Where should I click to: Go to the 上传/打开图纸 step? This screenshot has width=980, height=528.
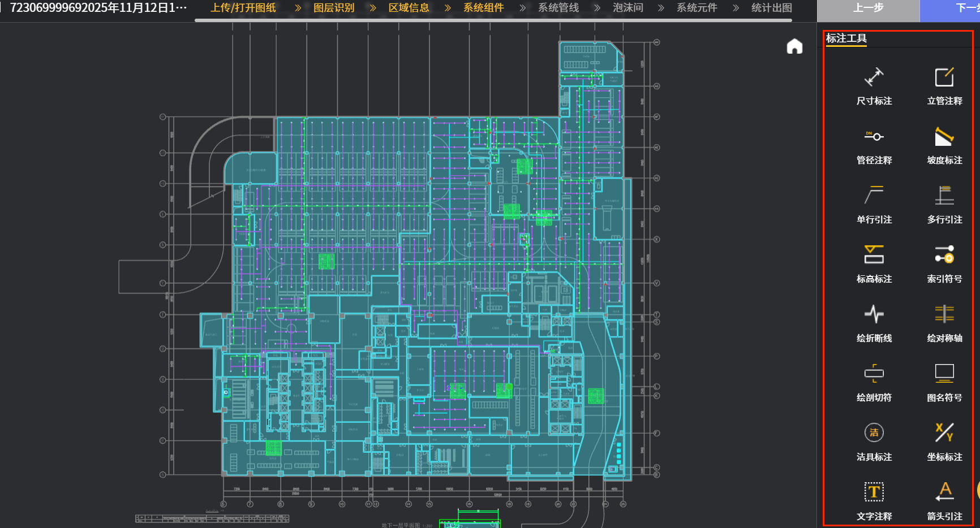[243, 8]
